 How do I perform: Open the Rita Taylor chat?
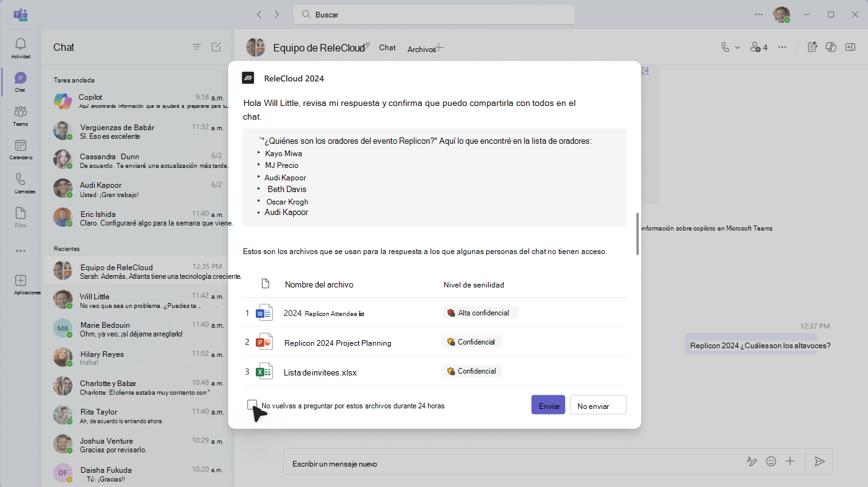[x=138, y=416]
